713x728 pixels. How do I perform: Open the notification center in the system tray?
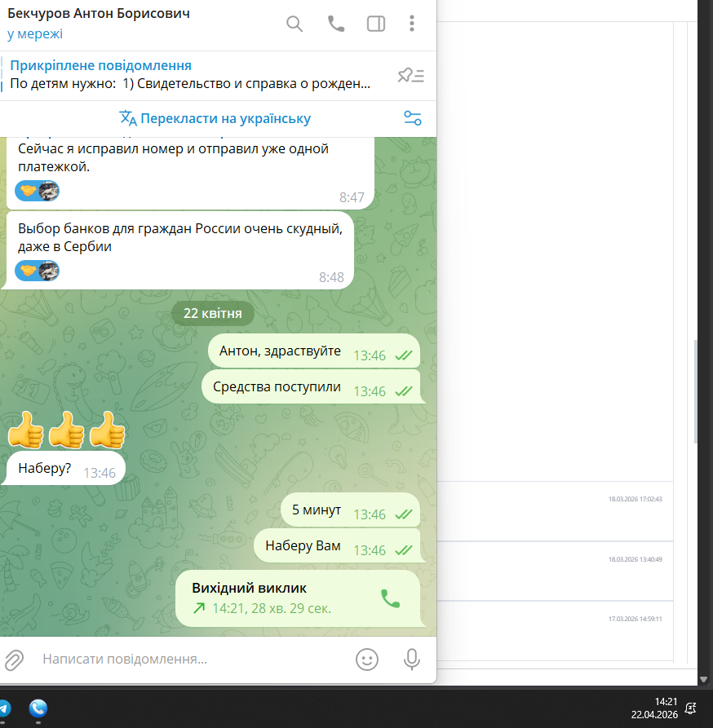tap(691, 708)
